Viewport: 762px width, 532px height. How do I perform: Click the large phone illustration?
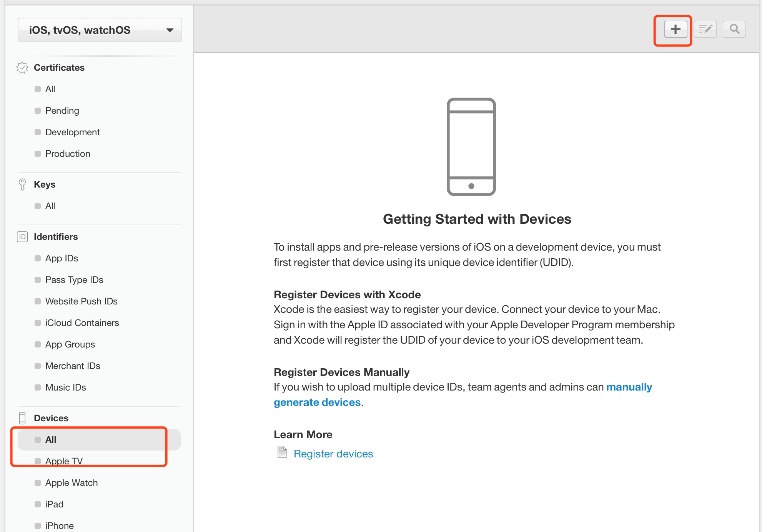[x=471, y=146]
